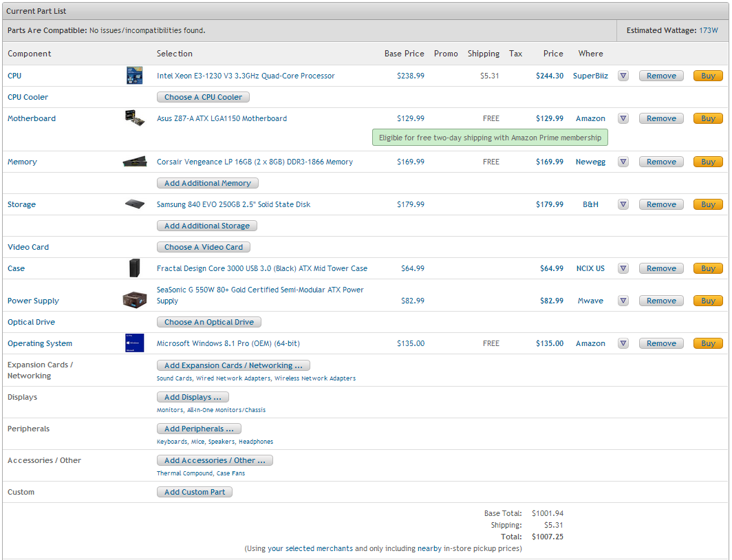Open SeaSonic G 550W power supply link
Screen dimensions: 732x560
coord(260,295)
